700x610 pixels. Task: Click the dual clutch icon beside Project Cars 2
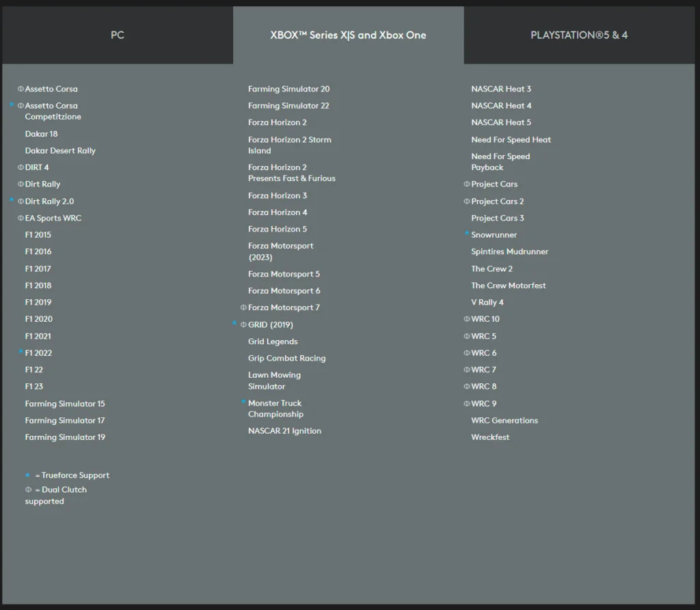466,202
